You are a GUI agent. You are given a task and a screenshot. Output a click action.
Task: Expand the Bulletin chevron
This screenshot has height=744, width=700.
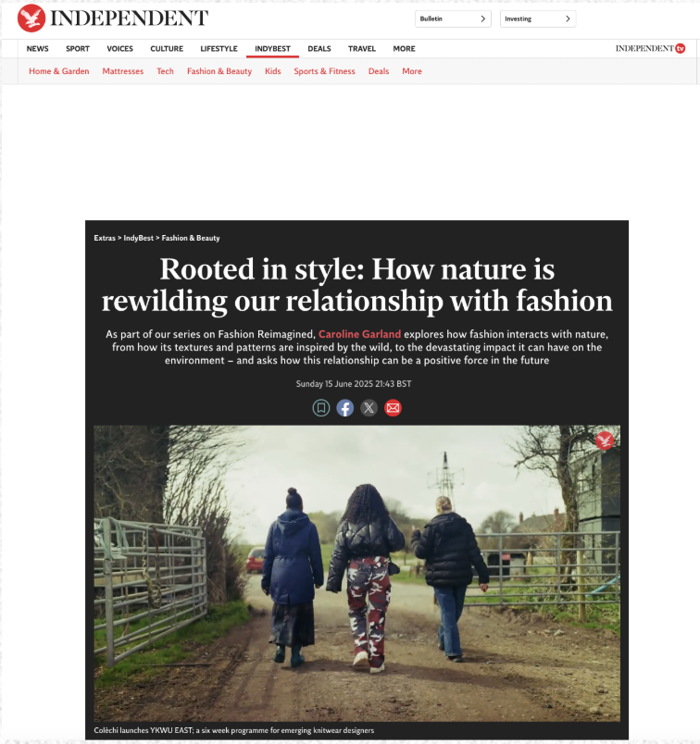tap(482, 19)
